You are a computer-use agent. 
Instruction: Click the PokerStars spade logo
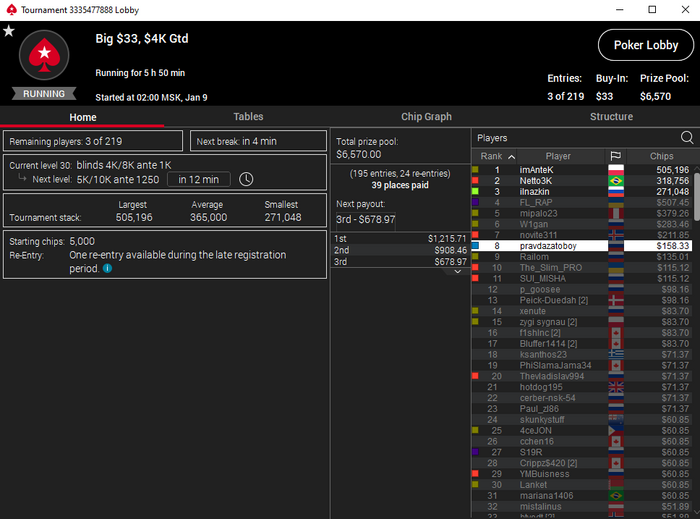point(44,55)
